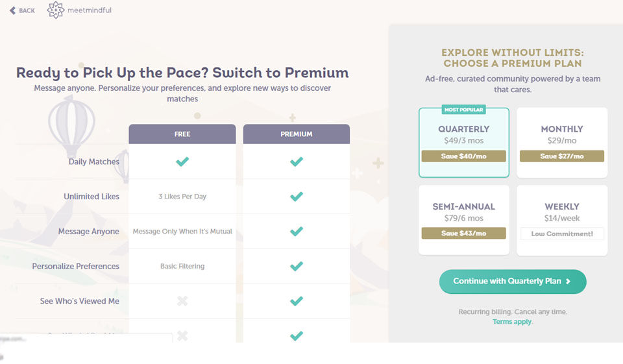Viewport: 623px width, 364px height.
Task: Choose the Weekly $14/week plan
Action: click(x=562, y=212)
